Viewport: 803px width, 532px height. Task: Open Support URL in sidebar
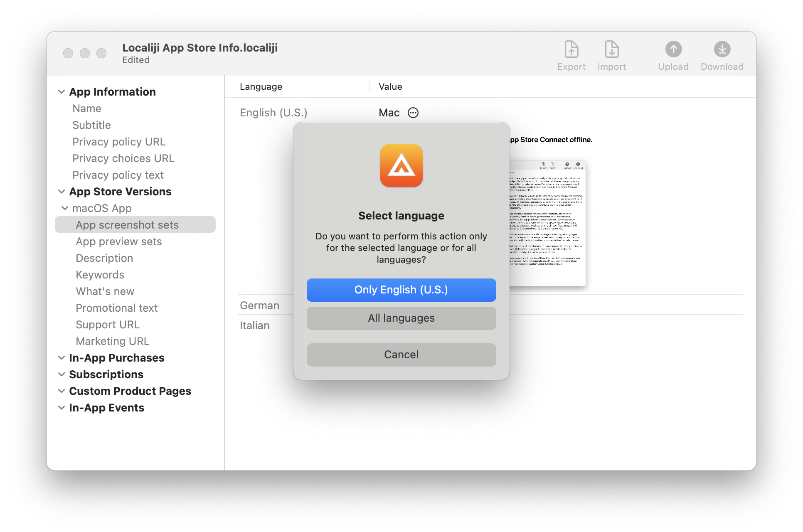tap(108, 325)
